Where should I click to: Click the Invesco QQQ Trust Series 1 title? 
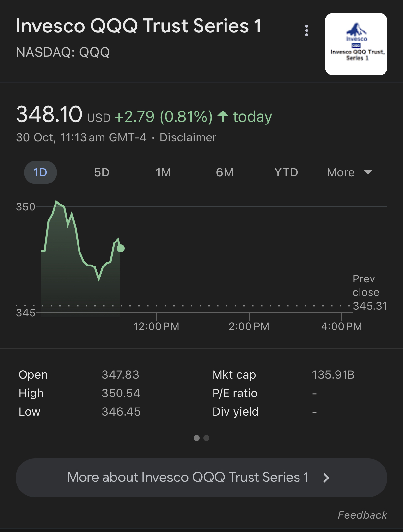point(139,26)
